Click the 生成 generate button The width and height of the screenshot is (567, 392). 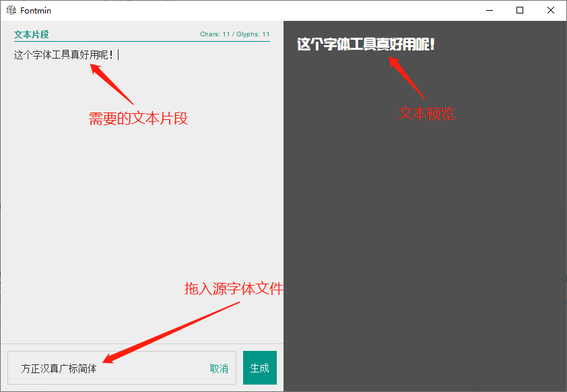click(260, 368)
